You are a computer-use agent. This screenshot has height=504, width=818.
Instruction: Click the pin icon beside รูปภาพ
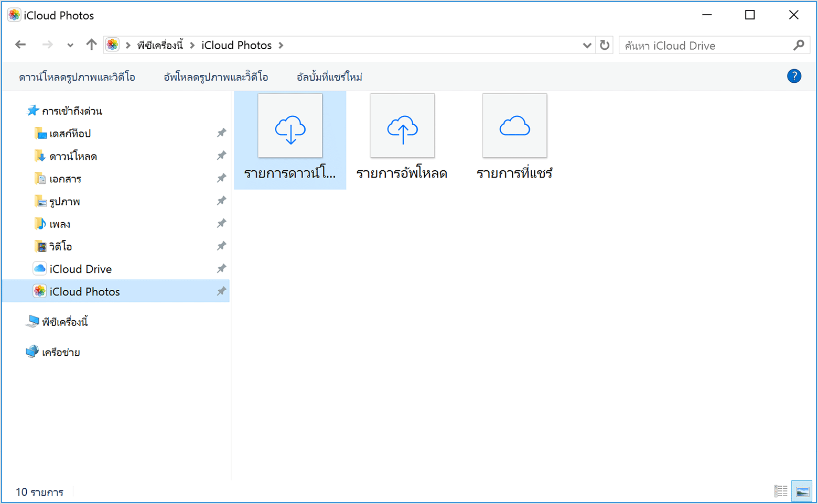pos(221,201)
